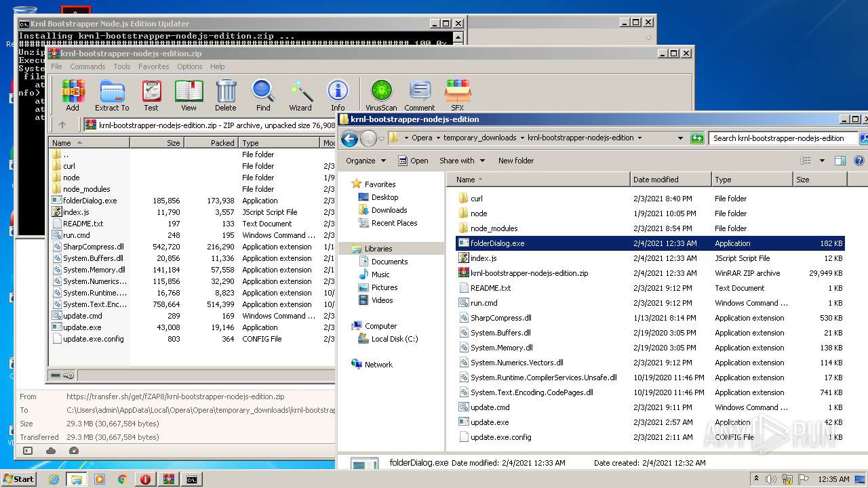The width and height of the screenshot is (868, 488).
Task: Click the Comment icon in WinRAR toolbar
Action: (x=420, y=95)
